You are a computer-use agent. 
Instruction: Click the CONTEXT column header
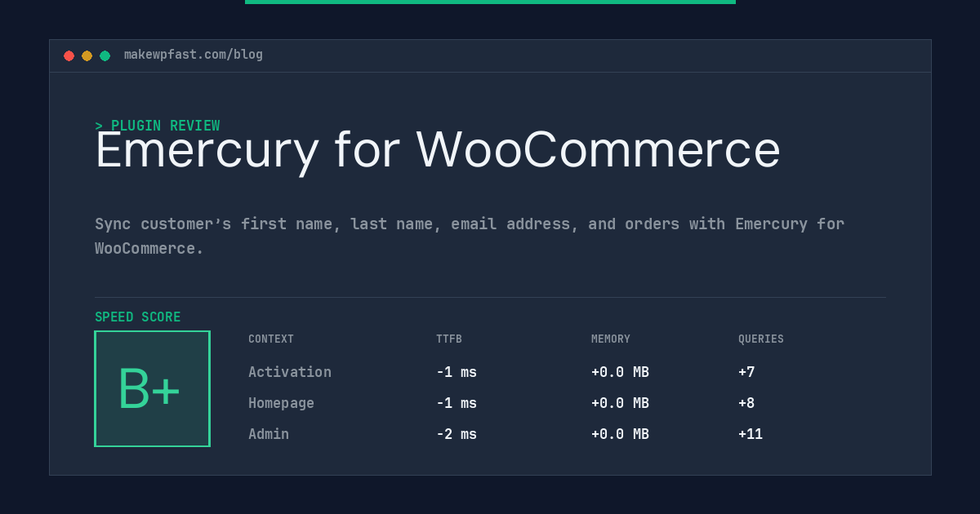271,339
